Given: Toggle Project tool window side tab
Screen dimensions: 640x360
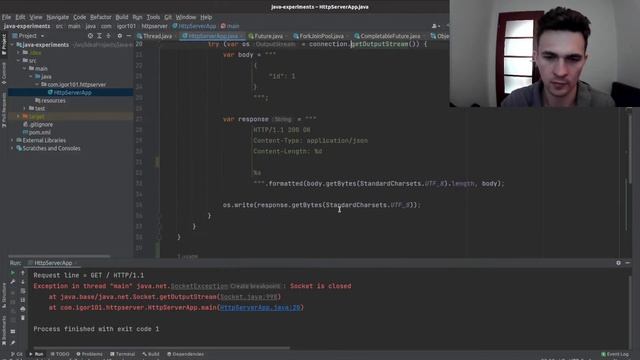Looking at the screenshot, I should tap(4, 44).
